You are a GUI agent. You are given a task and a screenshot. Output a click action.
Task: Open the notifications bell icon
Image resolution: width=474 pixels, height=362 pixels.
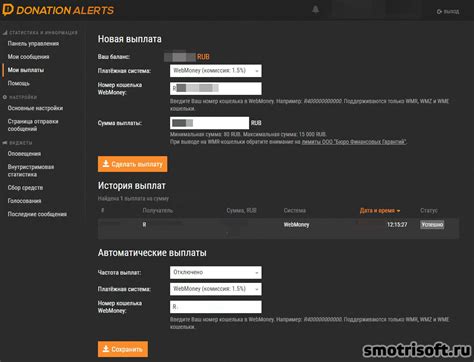coord(315,10)
